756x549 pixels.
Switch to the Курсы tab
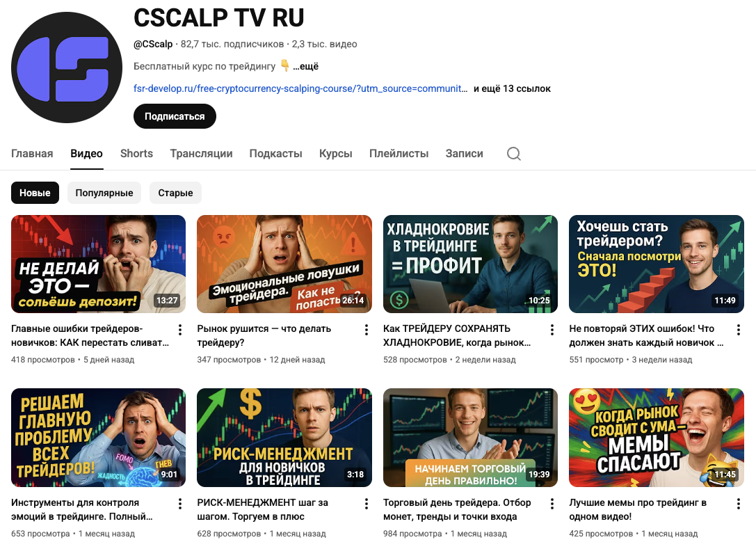point(335,153)
